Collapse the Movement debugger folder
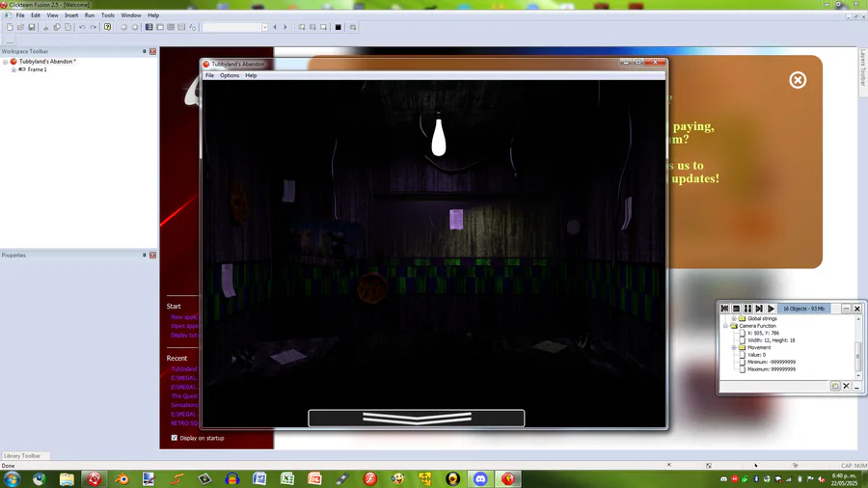 (734, 347)
